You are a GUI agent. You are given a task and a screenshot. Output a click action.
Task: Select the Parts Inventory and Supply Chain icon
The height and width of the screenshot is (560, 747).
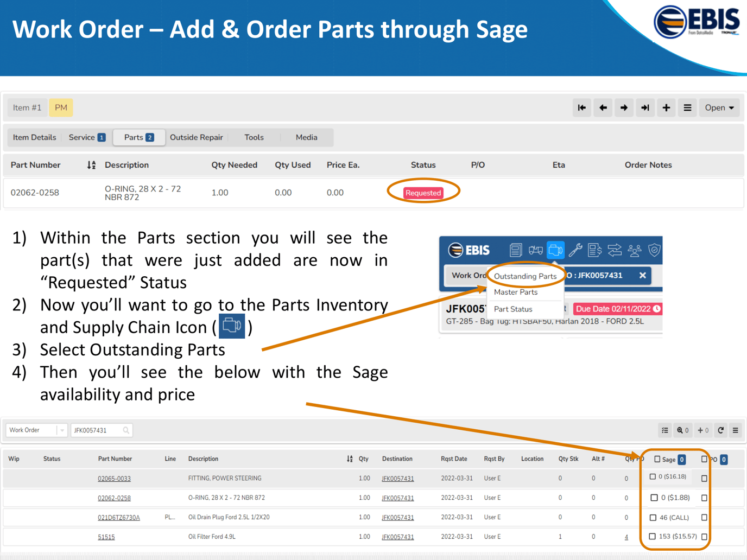coord(556,250)
